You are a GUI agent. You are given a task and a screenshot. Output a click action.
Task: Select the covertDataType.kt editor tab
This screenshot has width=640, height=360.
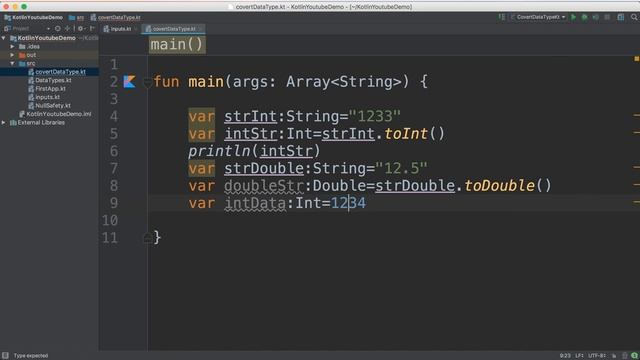tap(174, 29)
